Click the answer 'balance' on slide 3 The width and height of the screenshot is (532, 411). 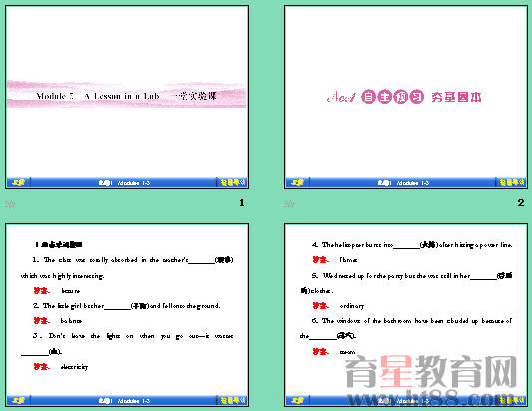[71, 321]
